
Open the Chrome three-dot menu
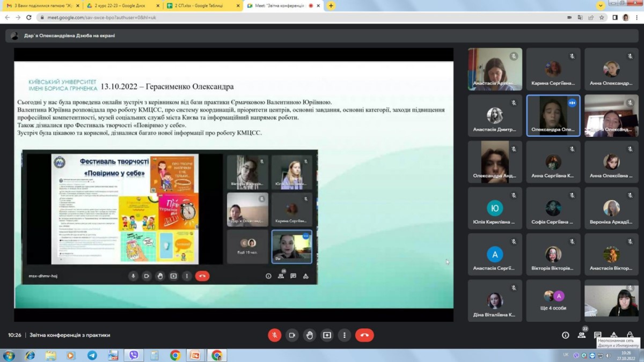pyautogui.click(x=636, y=17)
